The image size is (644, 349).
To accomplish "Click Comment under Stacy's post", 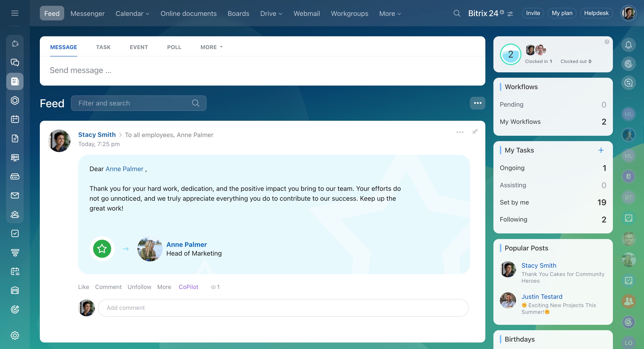I will pos(108,287).
